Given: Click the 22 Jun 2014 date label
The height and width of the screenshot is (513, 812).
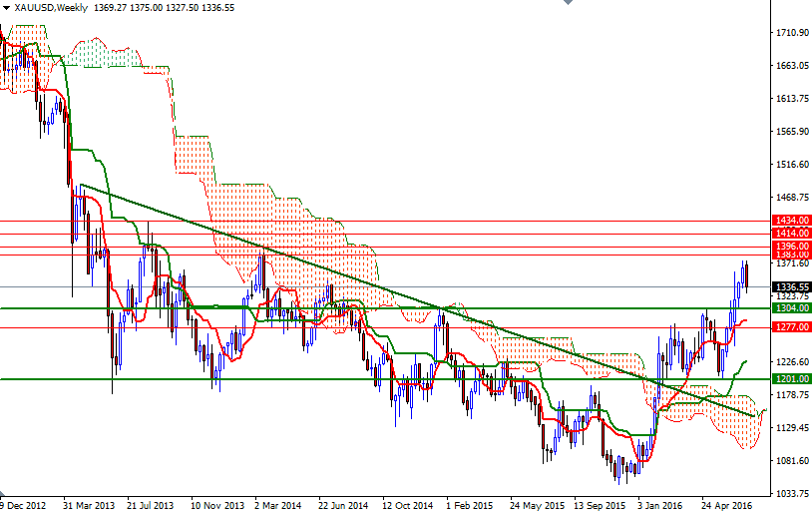Looking at the screenshot, I should coord(343,505).
